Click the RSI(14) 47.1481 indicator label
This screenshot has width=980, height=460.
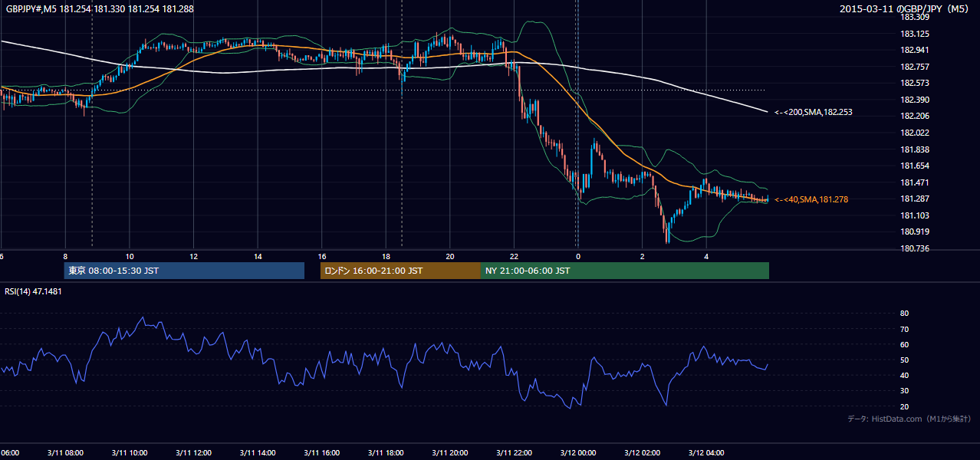coord(33,291)
